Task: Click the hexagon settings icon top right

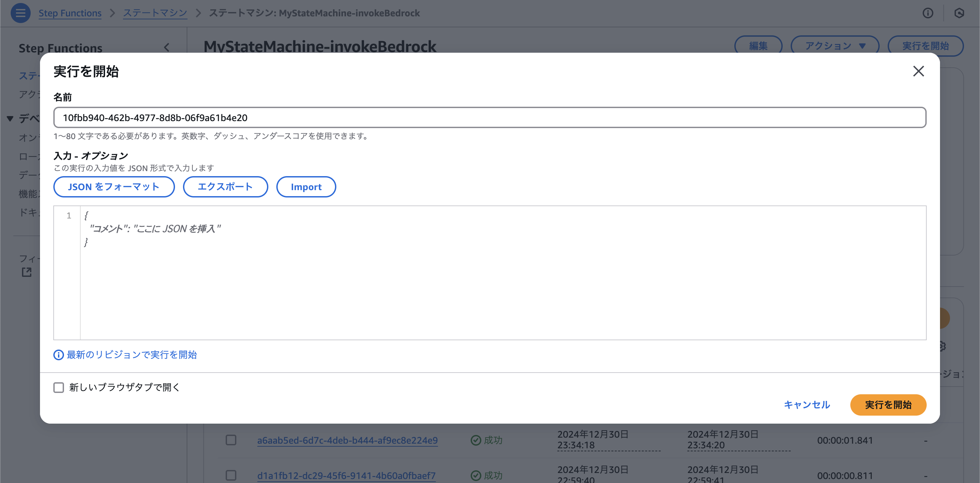Action: (959, 13)
